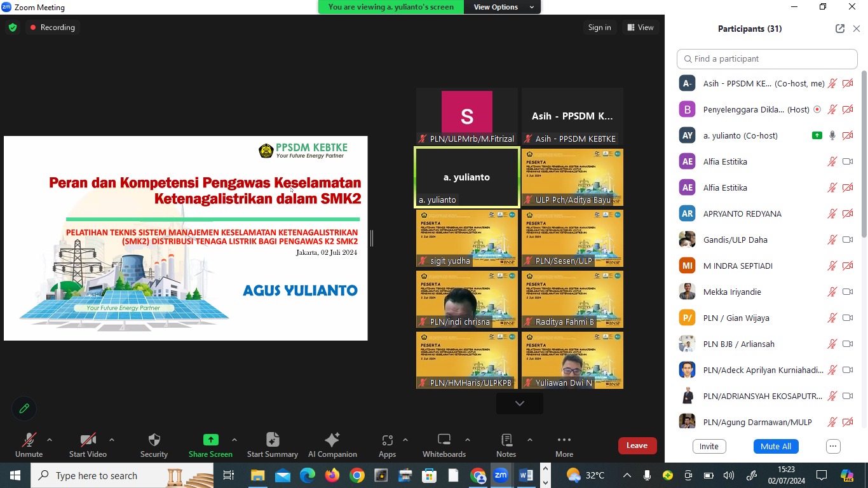Click the shared screen divider handle
This screenshot has height=488, width=868.
[372, 238]
